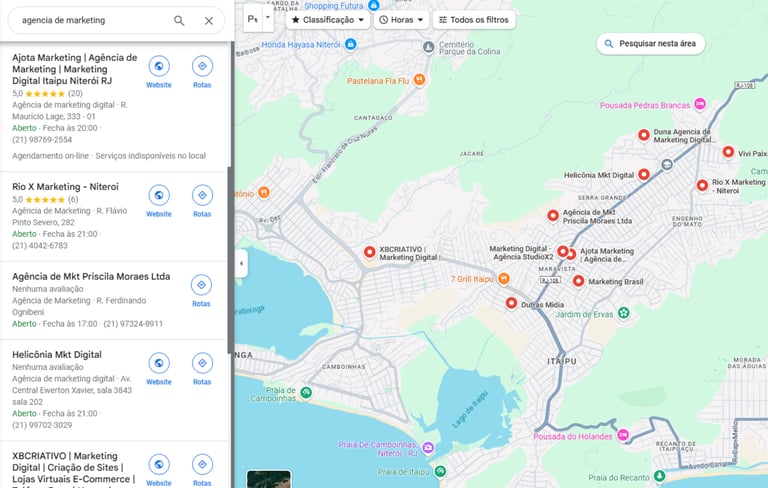Viewport: 768px width, 488px height.
Task: Click Pousada Pedras Brancas lodging pin
Action: coord(700,104)
